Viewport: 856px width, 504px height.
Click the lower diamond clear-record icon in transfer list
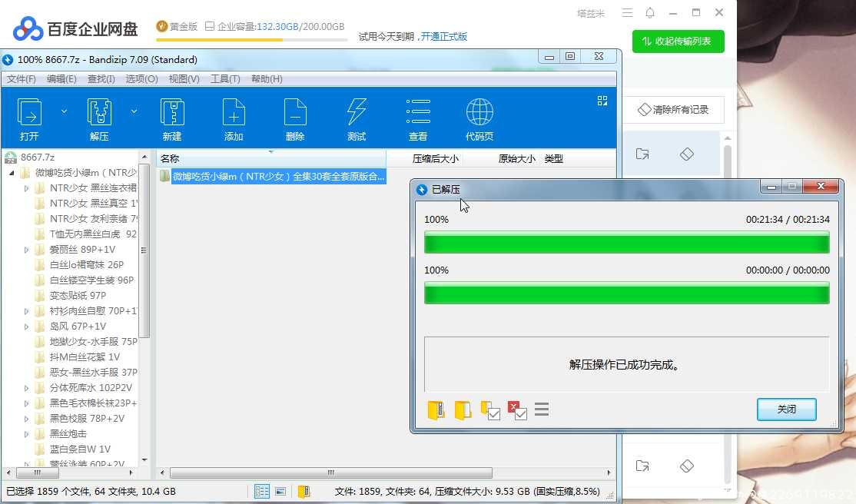(687, 466)
